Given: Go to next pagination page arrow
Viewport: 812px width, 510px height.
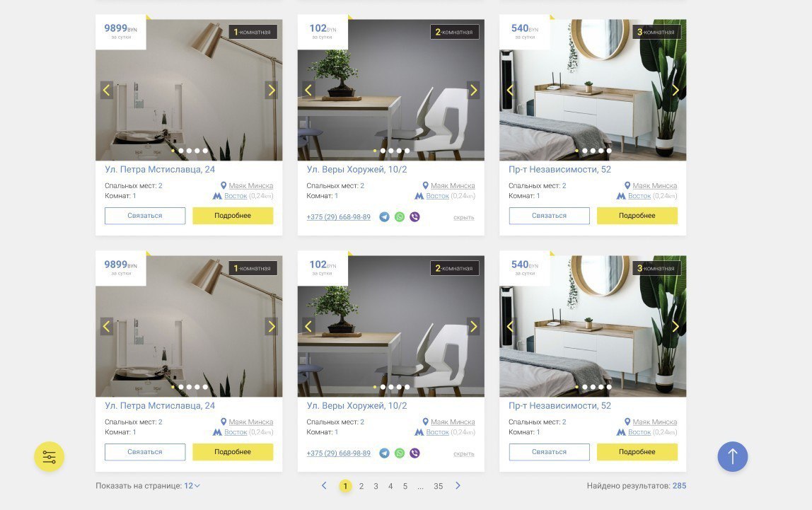Looking at the screenshot, I should [x=458, y=485].
